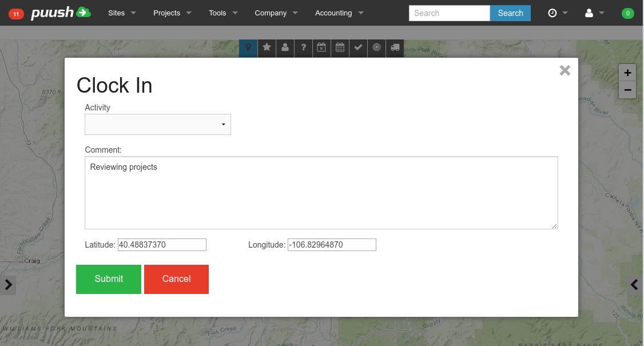Click the question mark toolbar icon

(304, 48)
